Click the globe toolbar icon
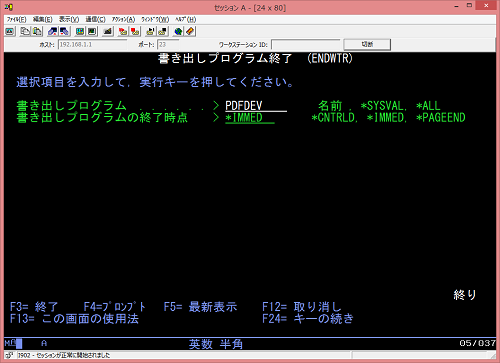The image size is (500, 363). pyautogui.click(x=178, y=31)
